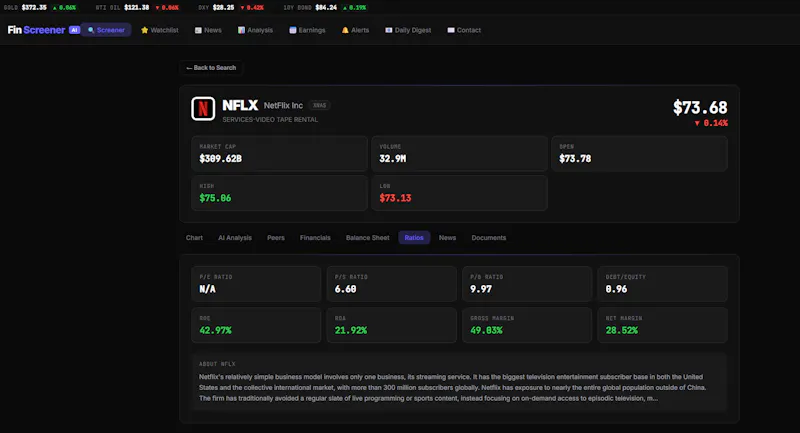Screen dimensions: 800x433
Task: Open the Screener nav item
Action: pyautogui.click(x=106, y=30)
